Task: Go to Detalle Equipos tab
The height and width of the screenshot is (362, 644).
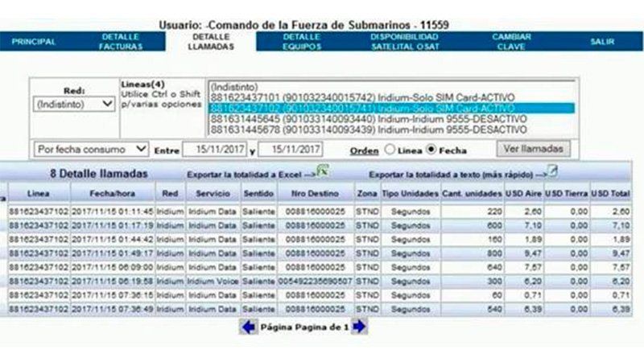Action: click(x=302, y=42)
